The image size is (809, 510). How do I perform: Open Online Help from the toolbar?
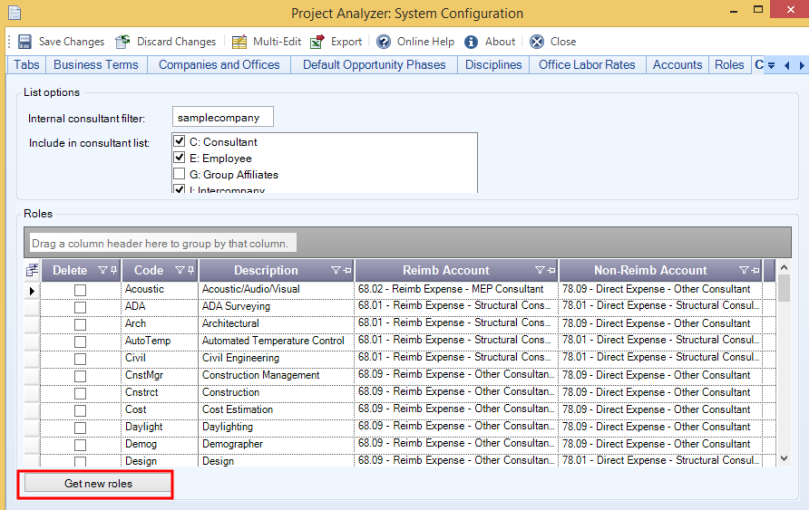click(383, 42)
